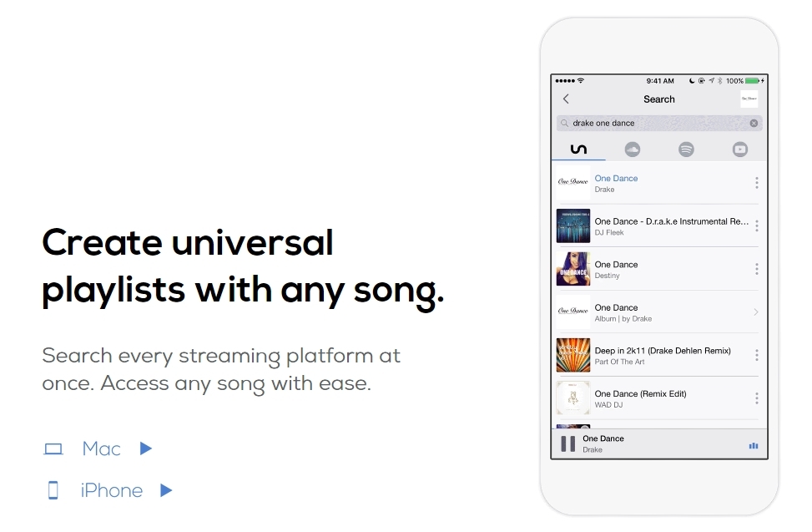Screen dimensions: 812x532
Task: Click the iPhone download link
Action: point(111,490)
